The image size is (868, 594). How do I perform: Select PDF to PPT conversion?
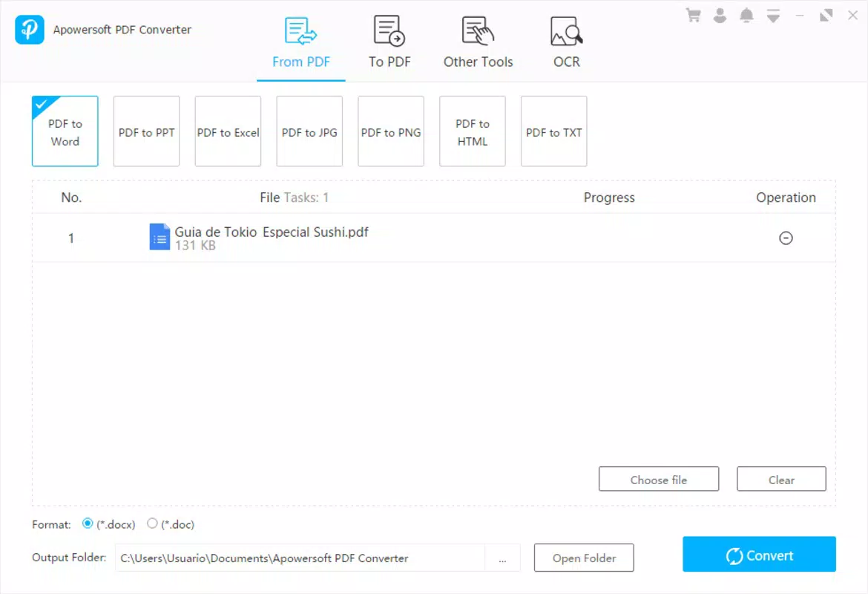146,131
